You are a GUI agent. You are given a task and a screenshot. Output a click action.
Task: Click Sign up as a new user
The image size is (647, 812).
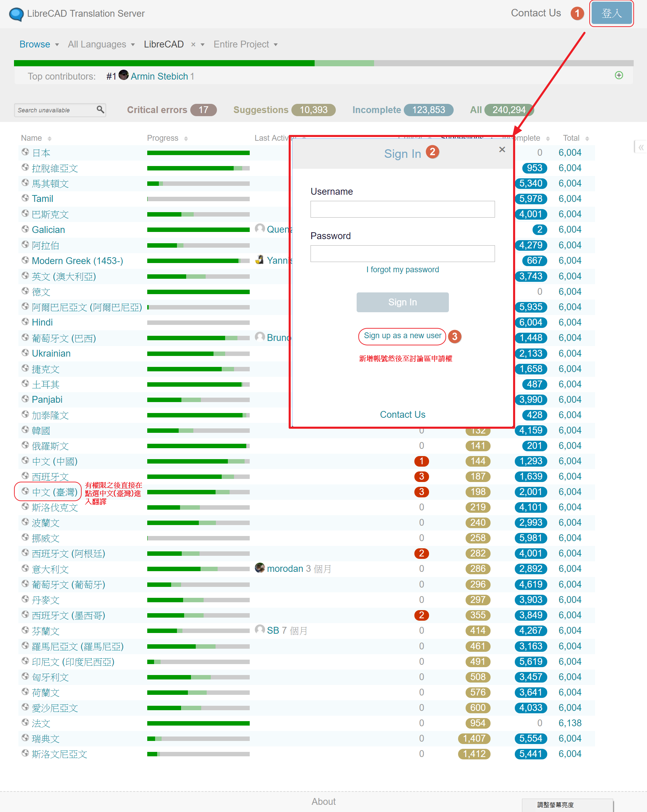403,335
